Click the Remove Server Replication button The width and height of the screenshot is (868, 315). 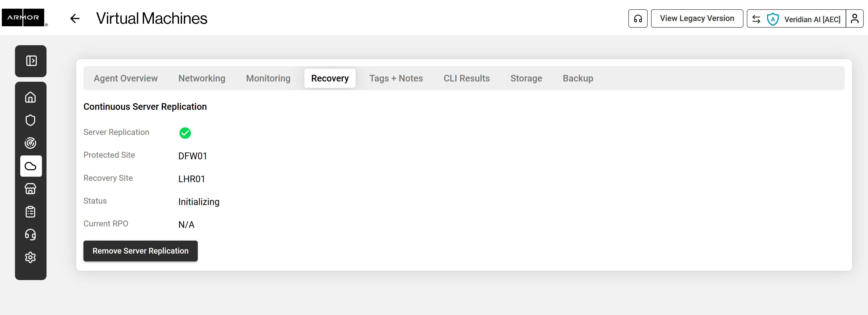(141, 251)
